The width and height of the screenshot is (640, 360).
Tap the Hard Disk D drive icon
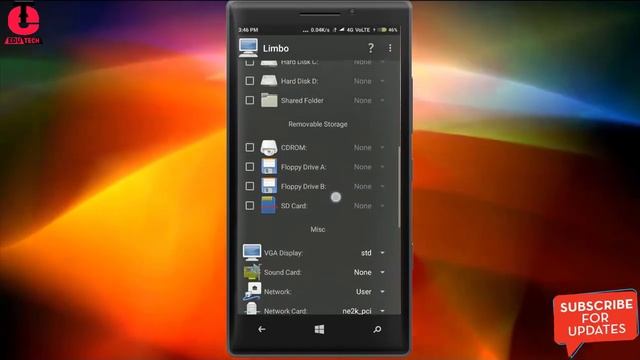269,80
